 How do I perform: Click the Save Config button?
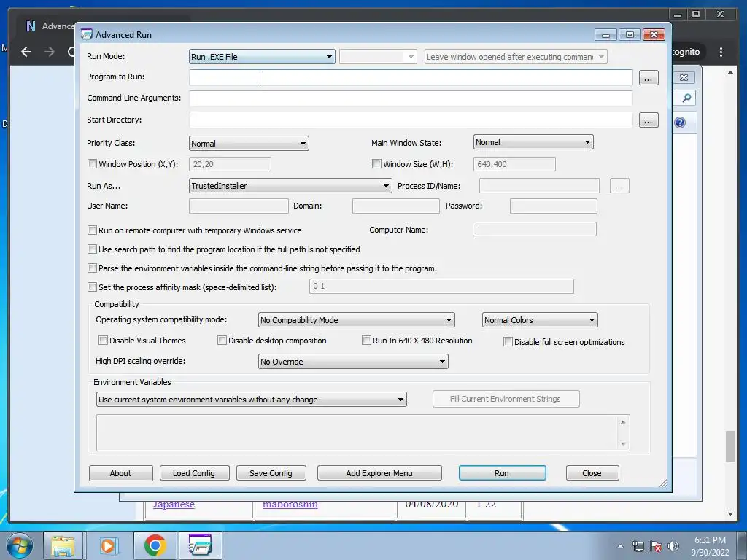point(271,473)
